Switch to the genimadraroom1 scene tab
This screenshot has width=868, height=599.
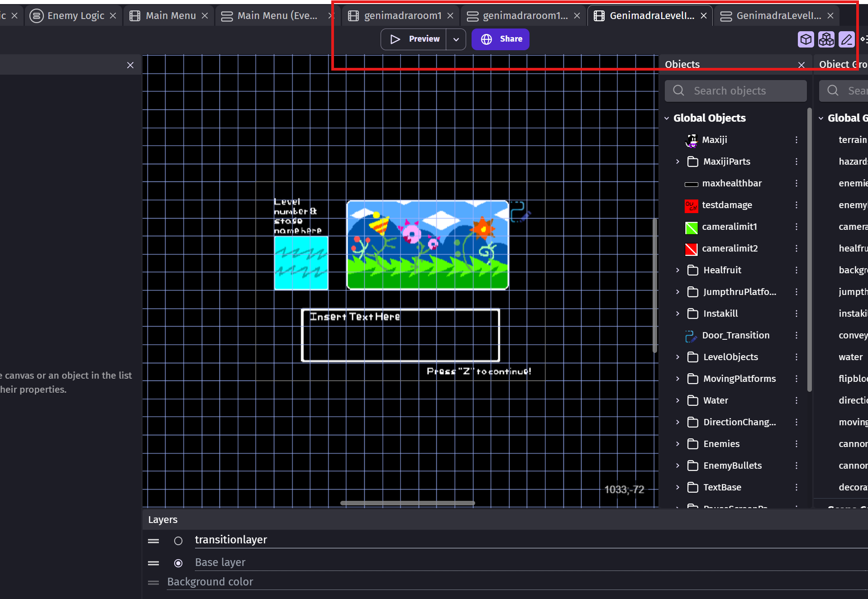click(402, 16)
